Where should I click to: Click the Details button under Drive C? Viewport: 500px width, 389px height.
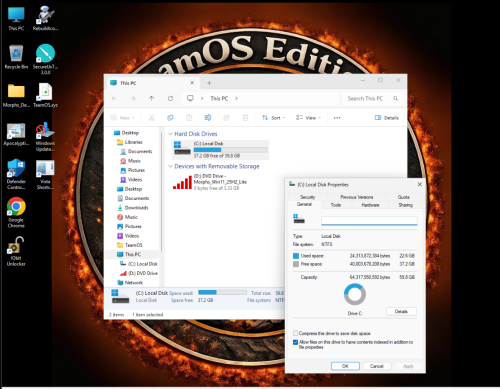401,311
